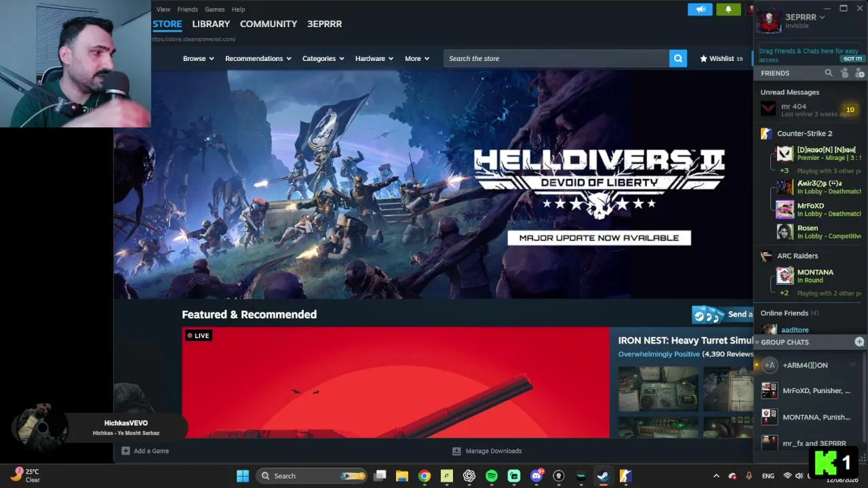Open ChatGPT from taskbar
The height and width of the screenshot is (488, 868).
click(x=469, y=476)
